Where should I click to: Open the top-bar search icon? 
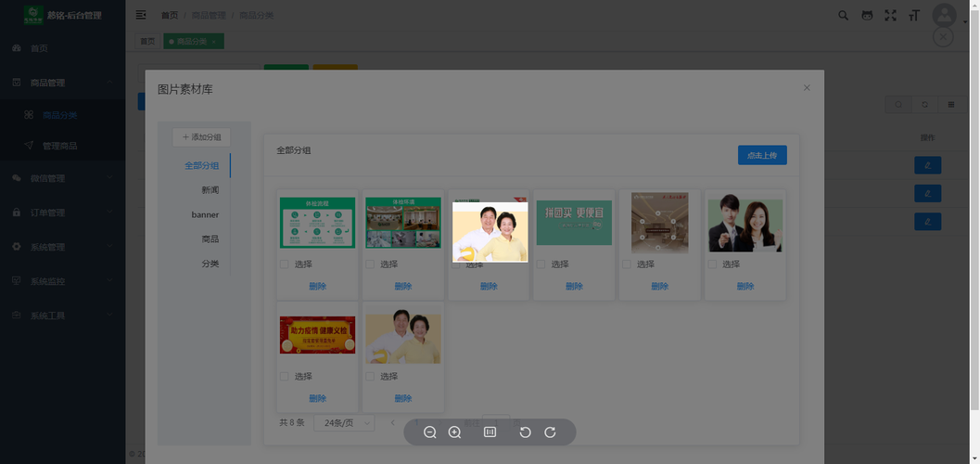pyautogui.click(x=843, y=16)
